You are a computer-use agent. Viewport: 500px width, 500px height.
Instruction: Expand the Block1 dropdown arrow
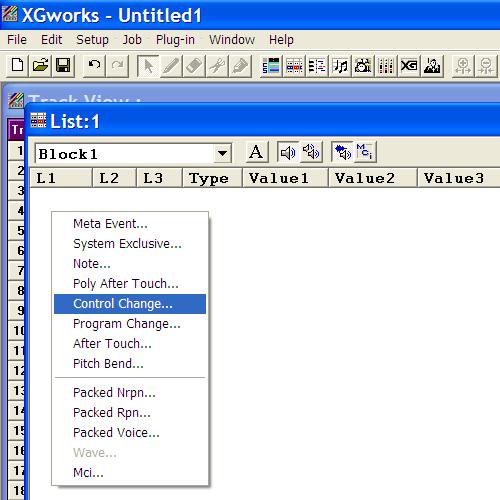click(x=222, y=153)
